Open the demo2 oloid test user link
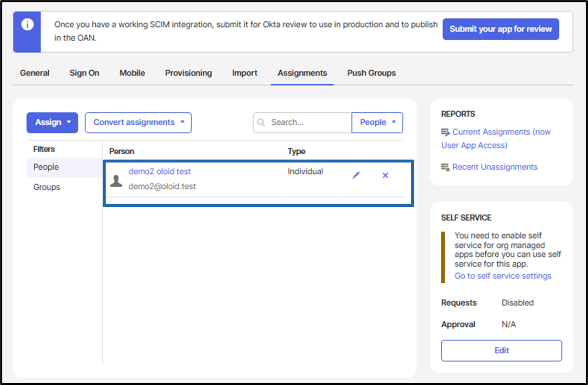 pyautogui.click(x=160, y=171)
